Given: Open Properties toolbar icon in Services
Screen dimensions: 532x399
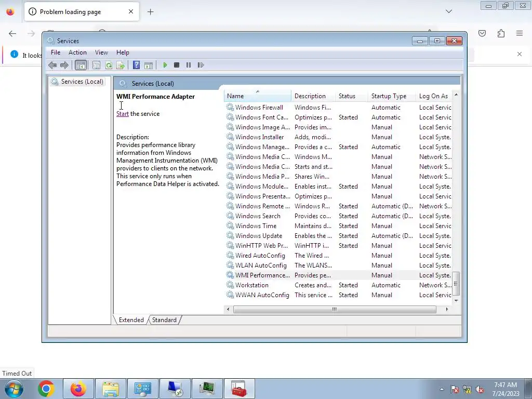Looking at the screenshot, I should coord(96,65).
